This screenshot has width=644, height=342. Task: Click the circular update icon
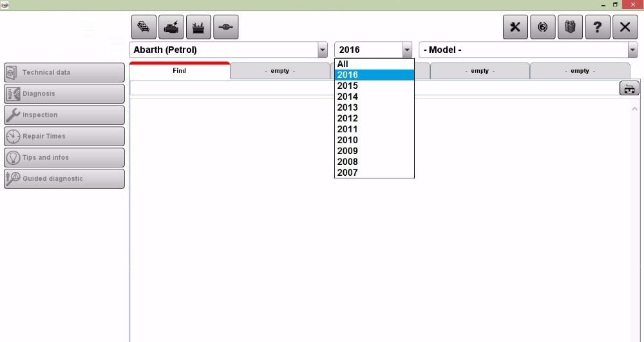point(542,27)
